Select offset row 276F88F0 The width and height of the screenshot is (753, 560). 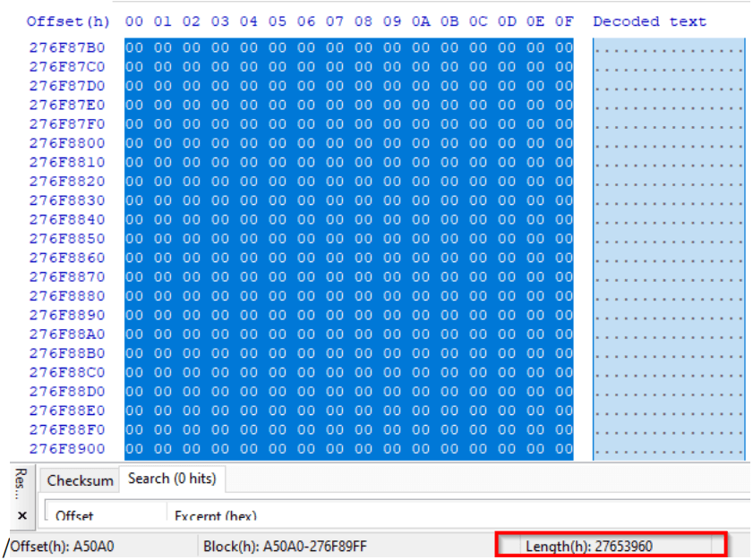67,430
